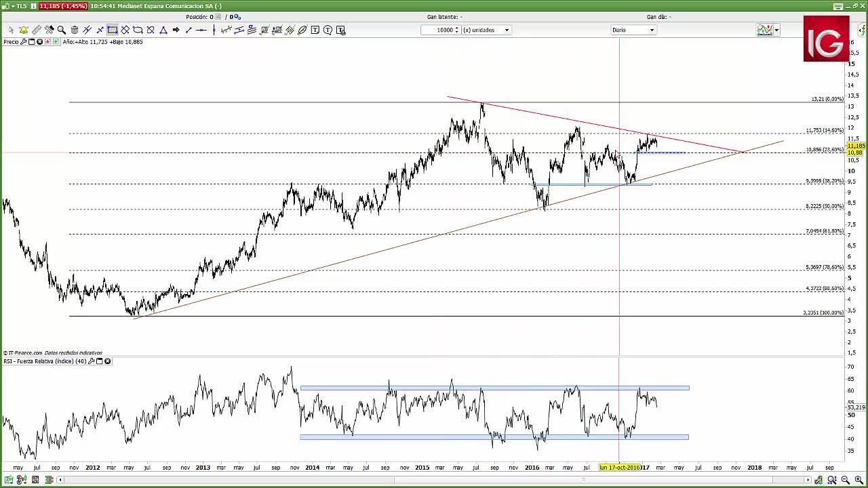868x488 pixels.
Task: Choose the speech bubble text tool
Action: pyautogui.click(x=328, y=30)
